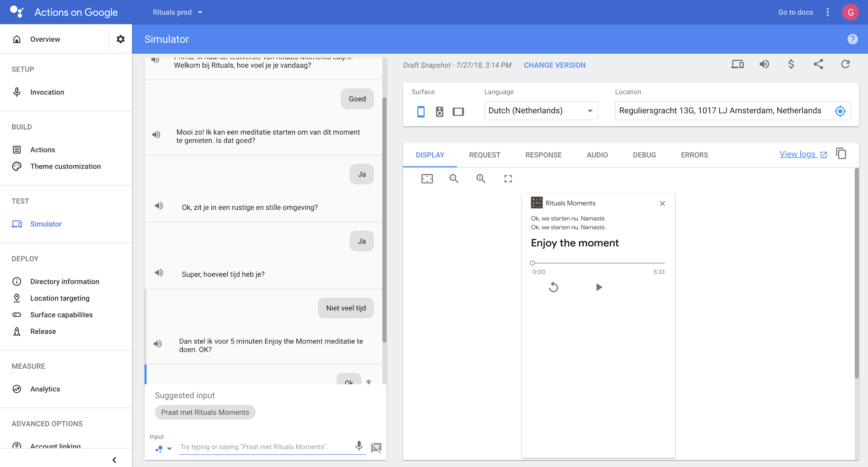Click the media progress slider

coord(598,263)
